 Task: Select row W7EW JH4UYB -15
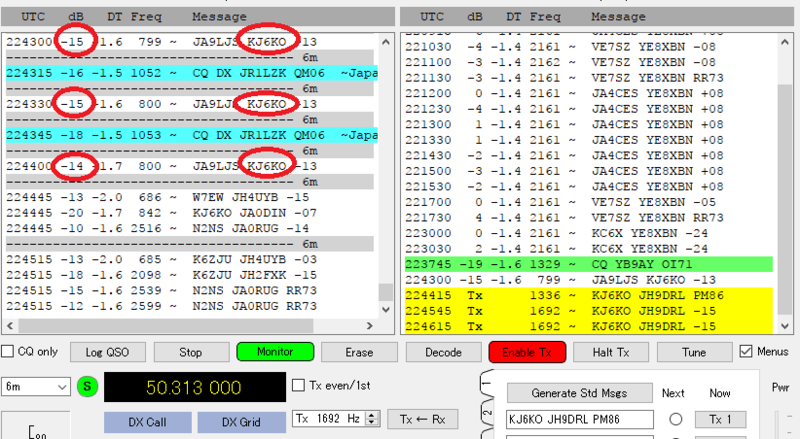[x=192, y=198]
